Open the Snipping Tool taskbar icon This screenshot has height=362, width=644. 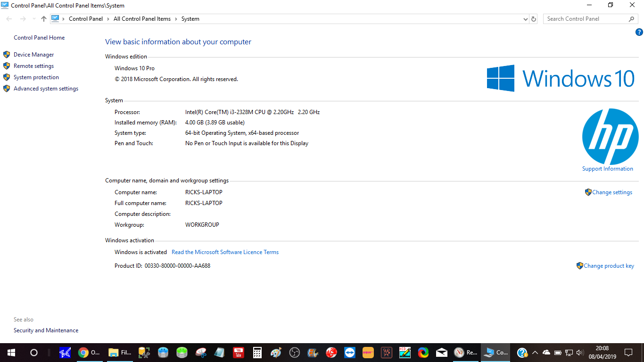pyautogui.click(x=201, y=353)
